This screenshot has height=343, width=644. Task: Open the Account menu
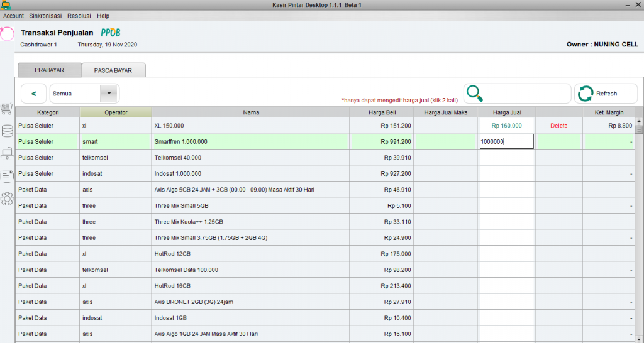[14, 16]
